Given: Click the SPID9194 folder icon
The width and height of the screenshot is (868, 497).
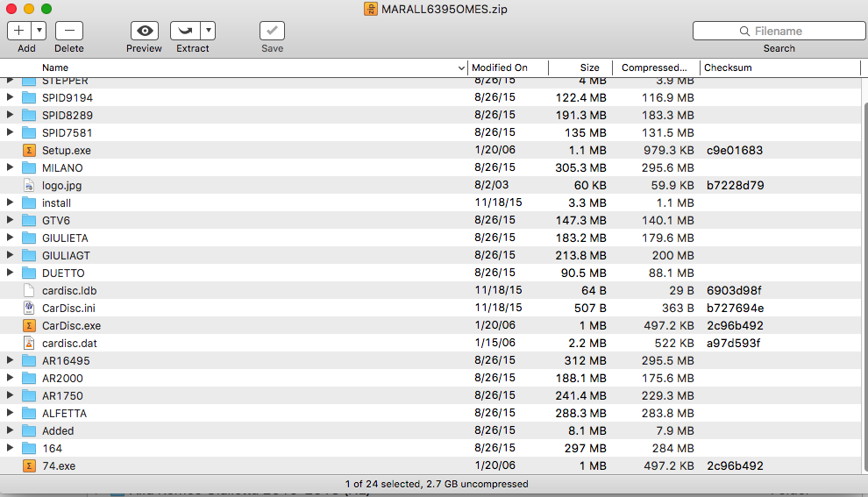Looking at the screenshot, I should [29, 97].
